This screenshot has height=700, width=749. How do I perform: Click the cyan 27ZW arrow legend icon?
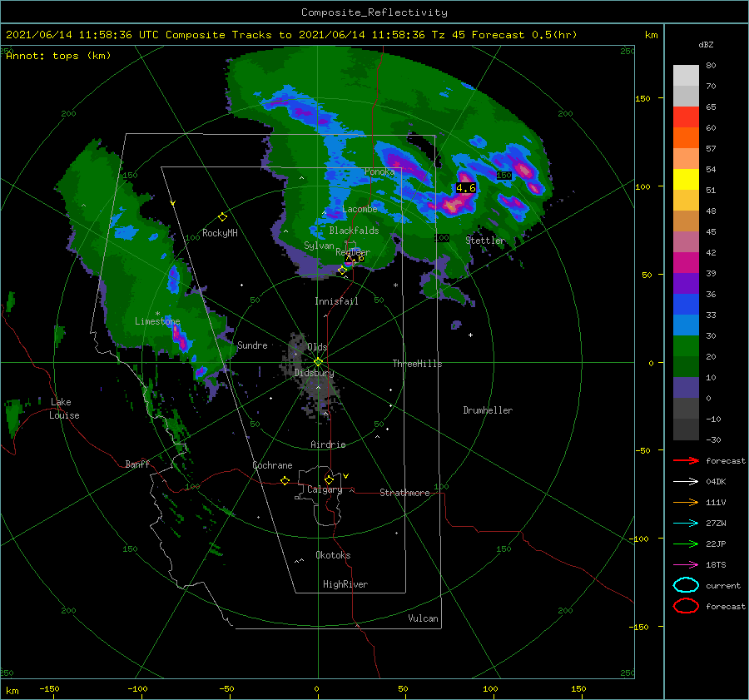[686, 523]
